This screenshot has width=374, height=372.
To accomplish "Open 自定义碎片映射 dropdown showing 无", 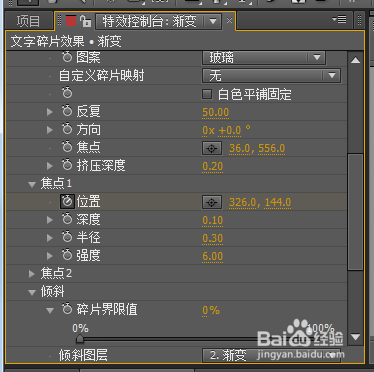I will click(x=271, y=75).
